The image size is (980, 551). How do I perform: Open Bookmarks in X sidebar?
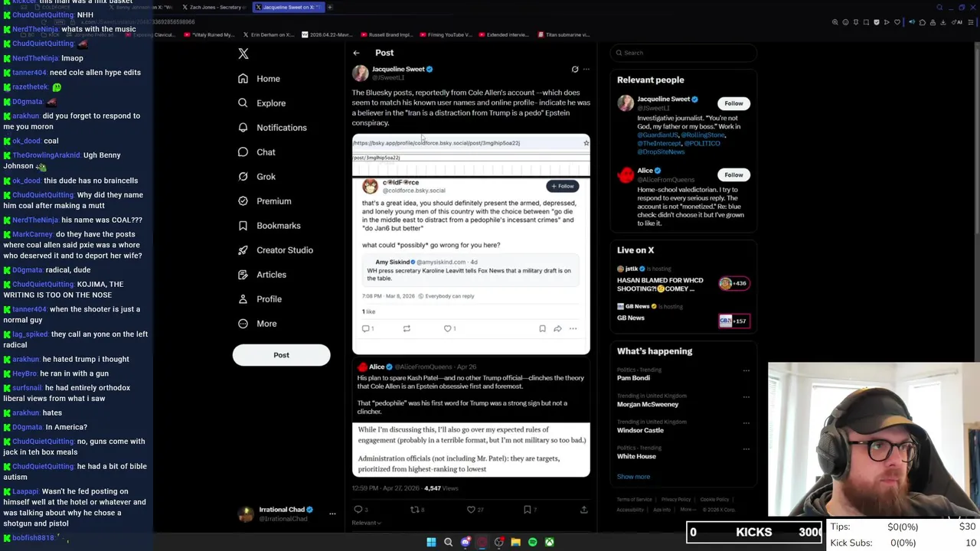269,226
